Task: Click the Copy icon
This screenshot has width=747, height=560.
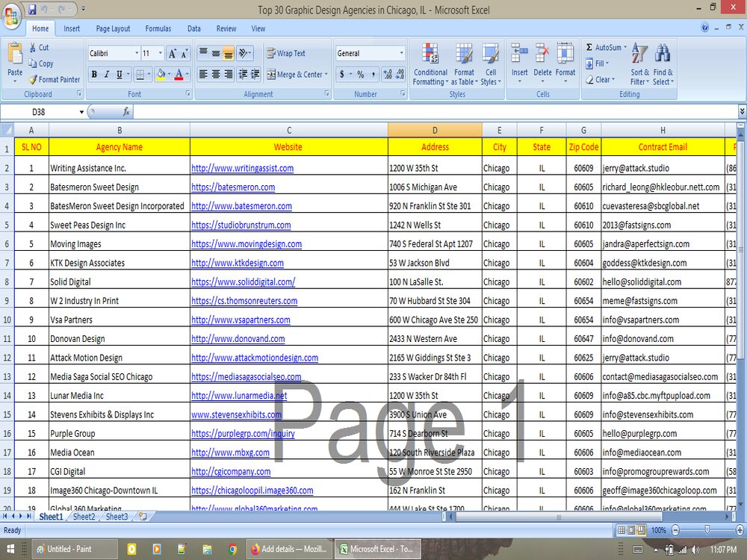Action: 32,63
